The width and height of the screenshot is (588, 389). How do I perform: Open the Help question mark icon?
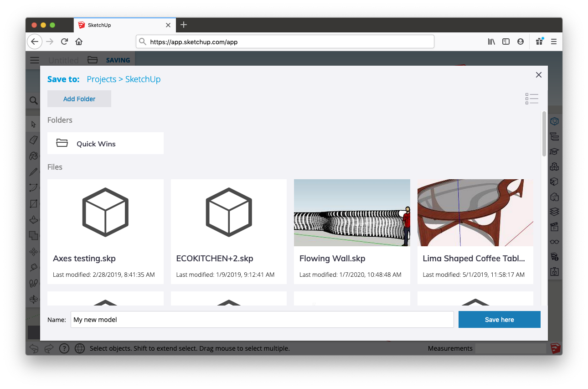[64, 348]
